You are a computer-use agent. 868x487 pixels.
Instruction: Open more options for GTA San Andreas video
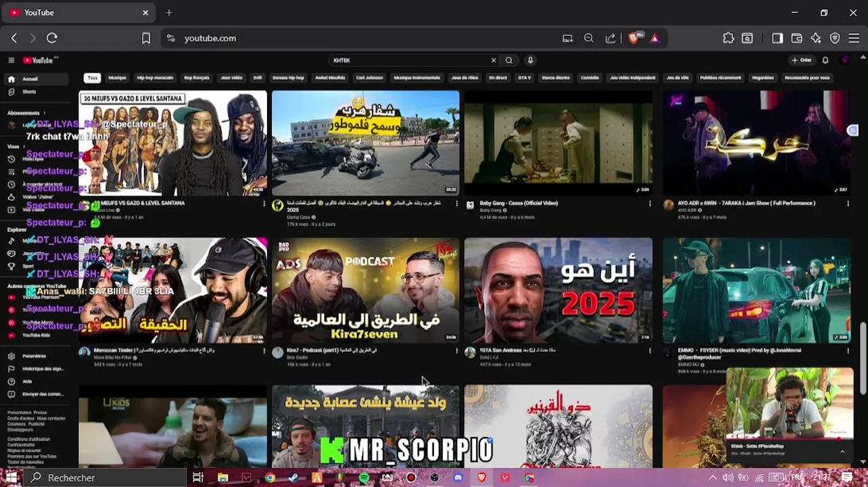(x=650, y=351)
